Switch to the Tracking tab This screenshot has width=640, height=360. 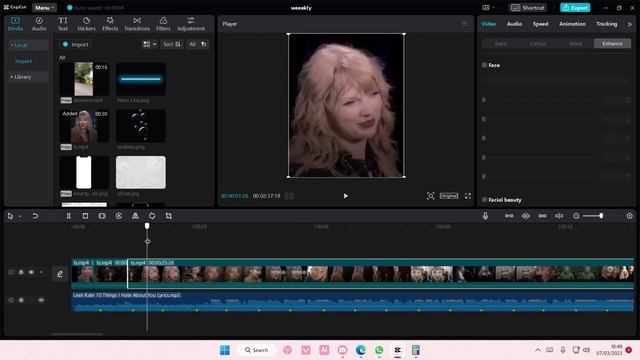[x=607, y=24]
